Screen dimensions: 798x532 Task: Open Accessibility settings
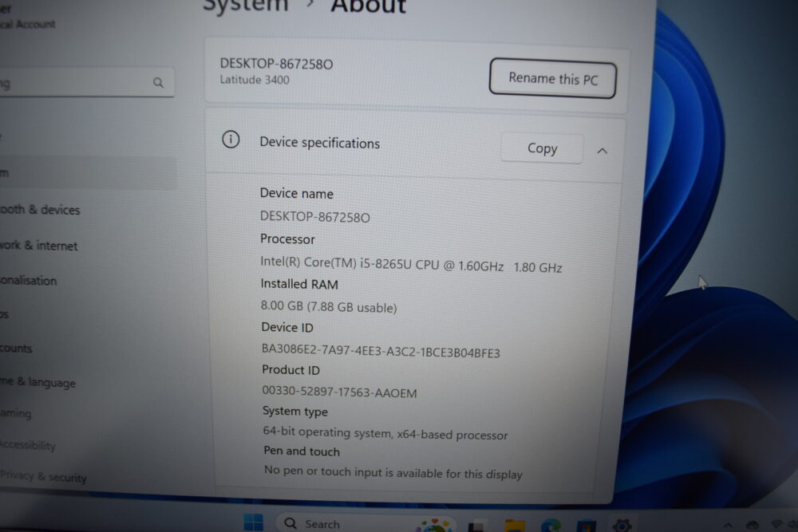click(x=28, y=446)
